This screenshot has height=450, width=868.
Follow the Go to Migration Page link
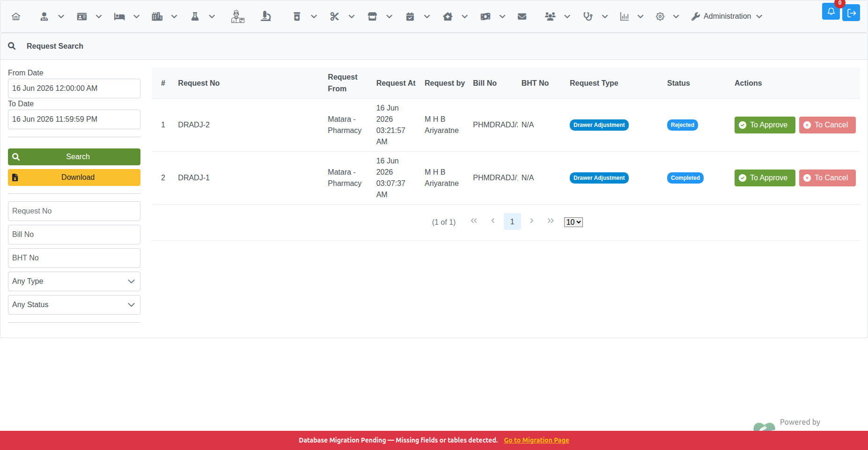point(537,440)
